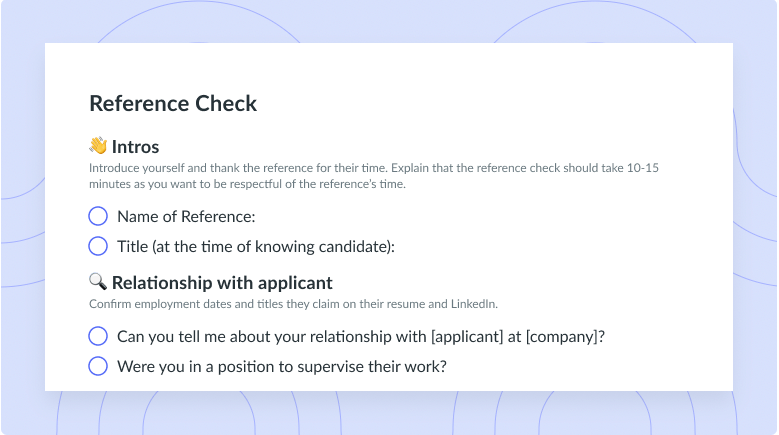779x435 pixels.
Task: Check the 'Name of Reference' circle
Action: pyautogui.click(x=98, y=217)
